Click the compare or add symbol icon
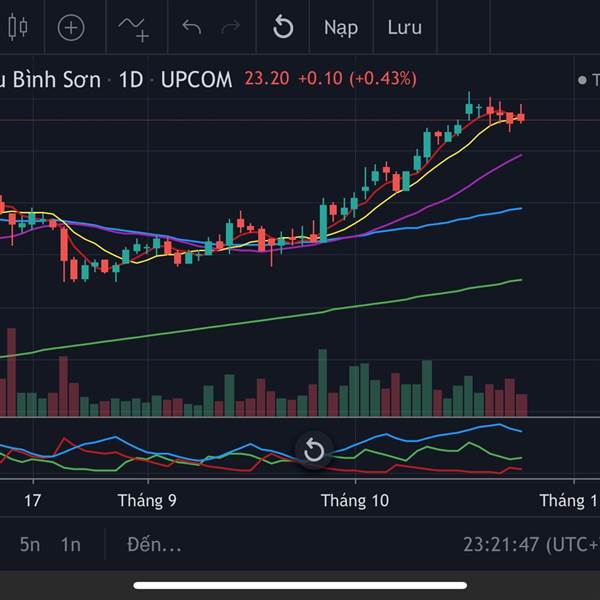The image size is (600, 600). [x=71, y=28]
